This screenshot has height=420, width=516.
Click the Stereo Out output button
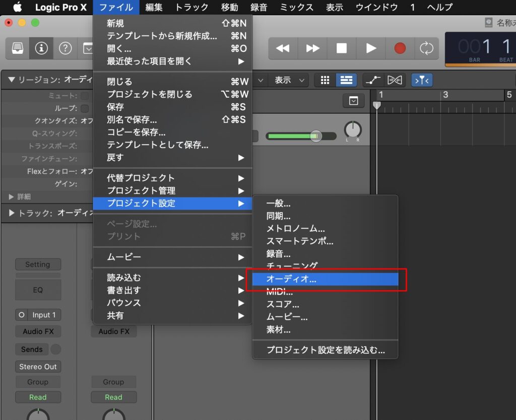click(38, 367)
